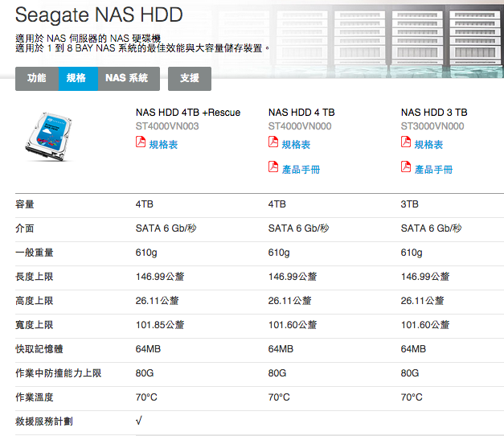Open 規格表 link for NAS HDD 3 TB
This screenshot has width=504, height=436.
[428, 145]
